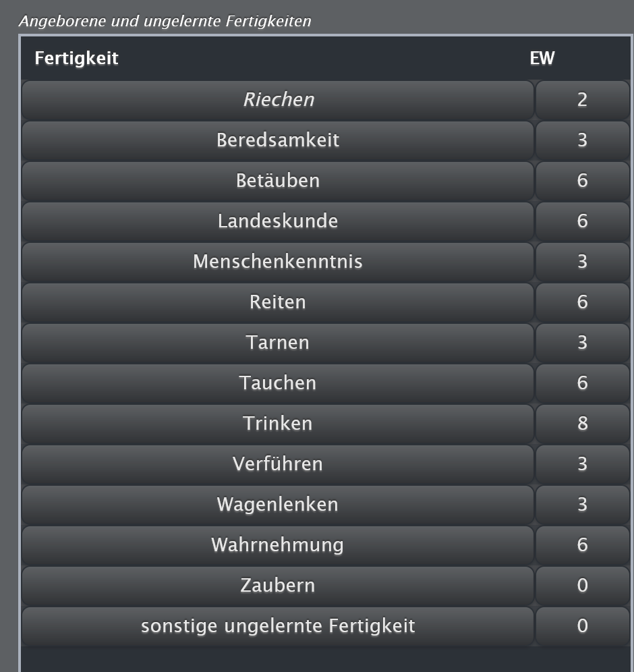Image resolution: width=634 pixels, height=672 pixels.
Task: Select the Menschenkenntnis skill
Action: [278, 262]
